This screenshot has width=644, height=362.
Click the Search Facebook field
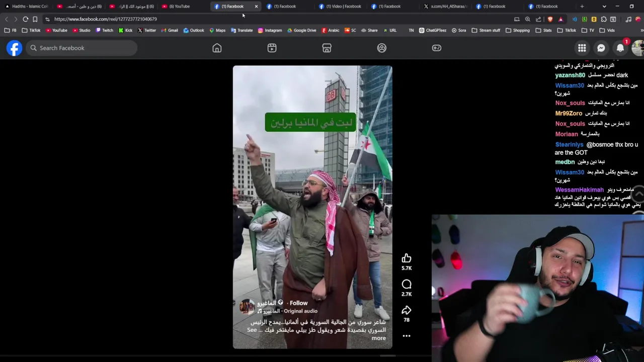[x=82, y=48]
